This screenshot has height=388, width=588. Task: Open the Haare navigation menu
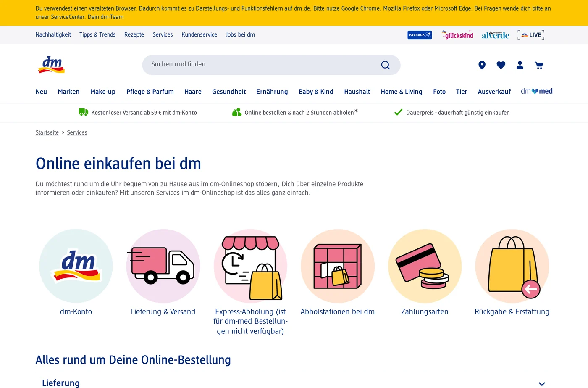(193, 92)
